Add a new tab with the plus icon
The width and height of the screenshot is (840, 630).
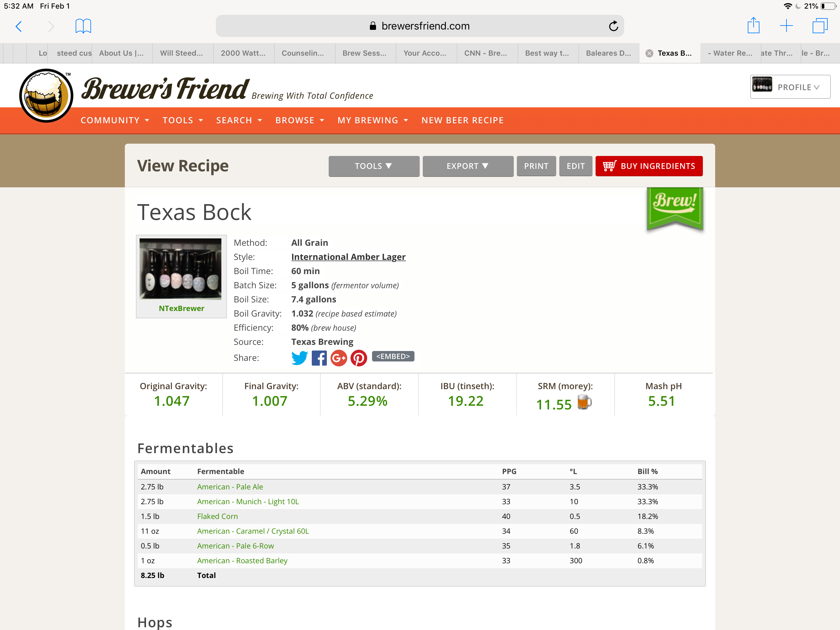pyautogui.click(x=787, y=26)
